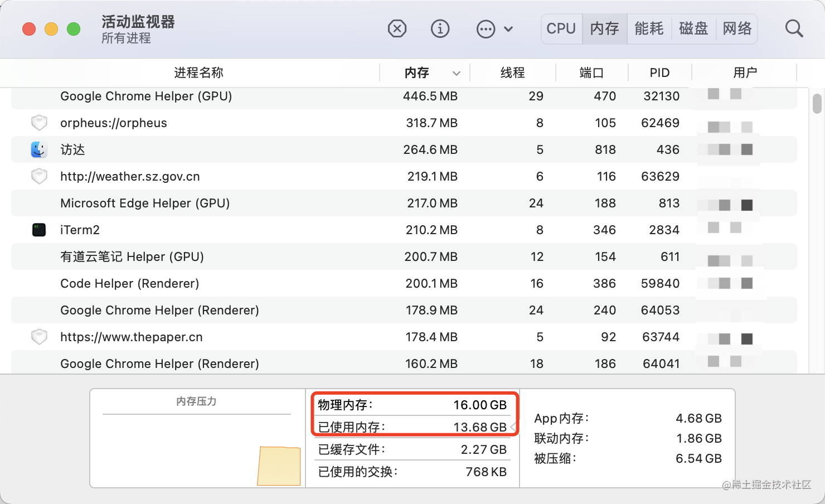The width and height of the screenshot is (825, 504).
Task: Select the 访达 process name
Action: pos(73,149)
